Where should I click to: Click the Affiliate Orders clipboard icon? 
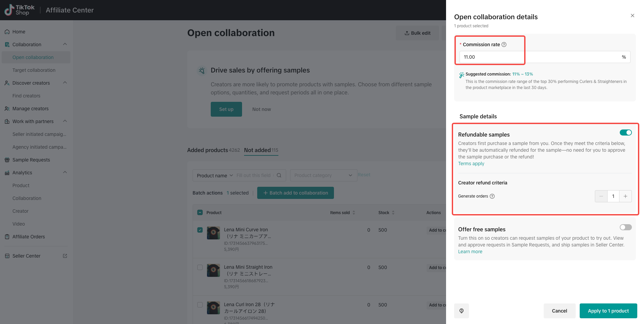pyautogui.click(x=7, y=237)
